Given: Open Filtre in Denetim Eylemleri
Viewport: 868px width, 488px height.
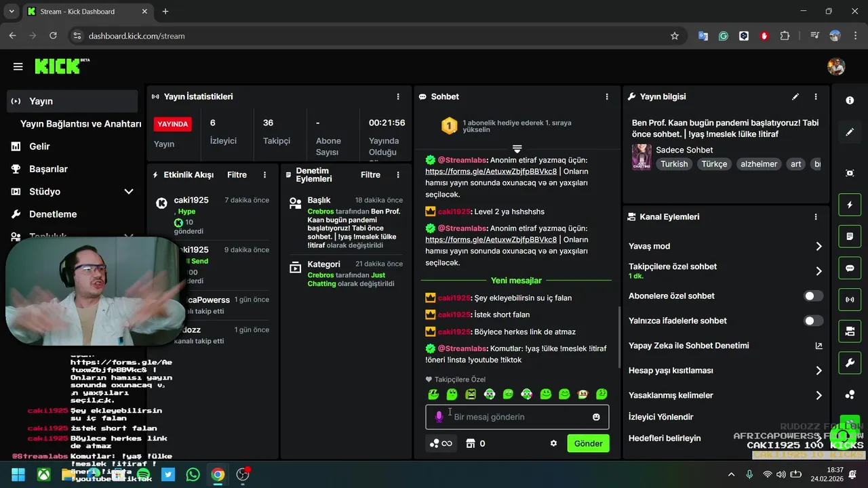Looking at the screenshot, I should click(370, 175).
